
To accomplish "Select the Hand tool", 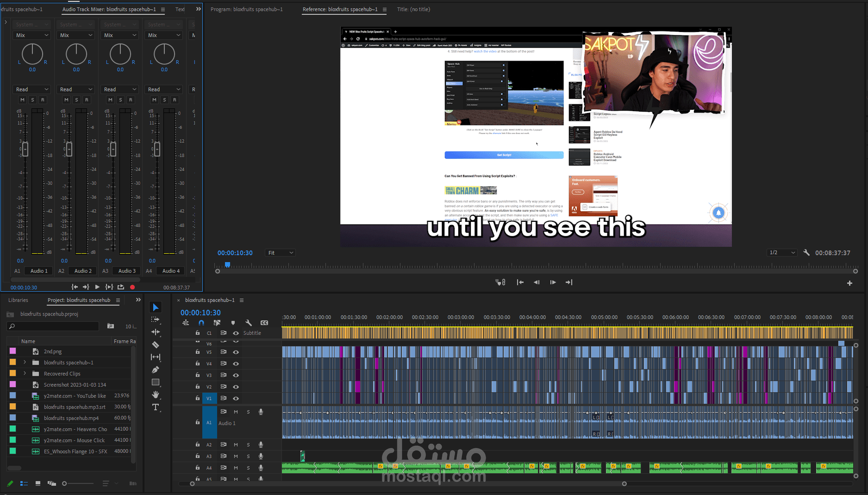I will [156, 395].
